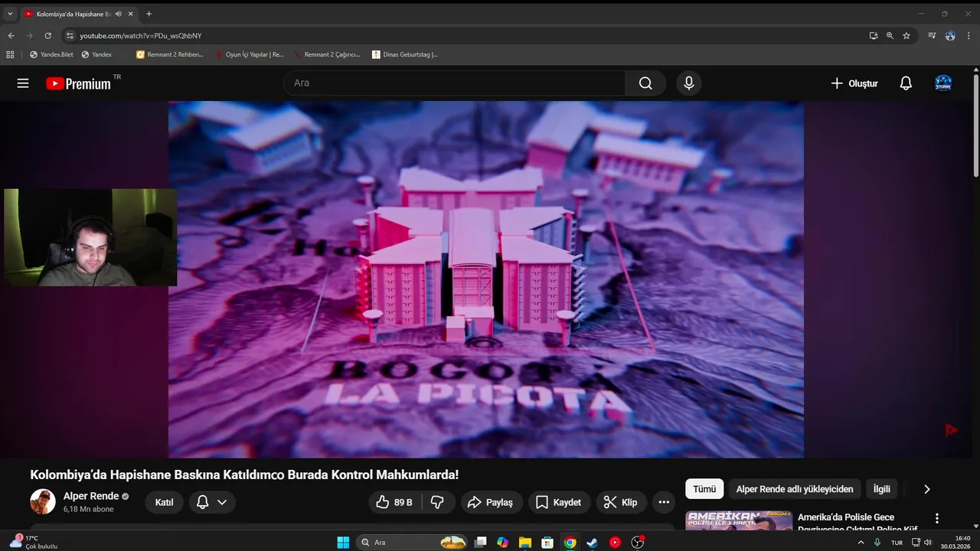Open more actions three-dot menu

(664, 502)
